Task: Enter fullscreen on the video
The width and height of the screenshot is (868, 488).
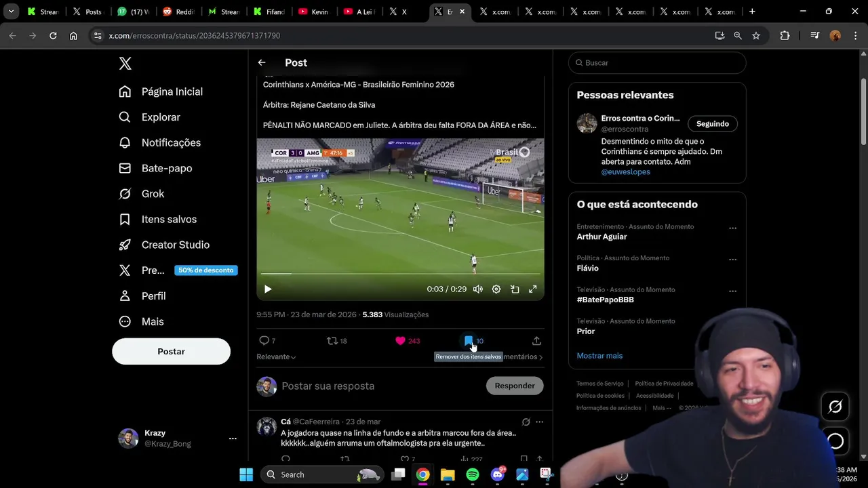Action: [x=533, y=289]
